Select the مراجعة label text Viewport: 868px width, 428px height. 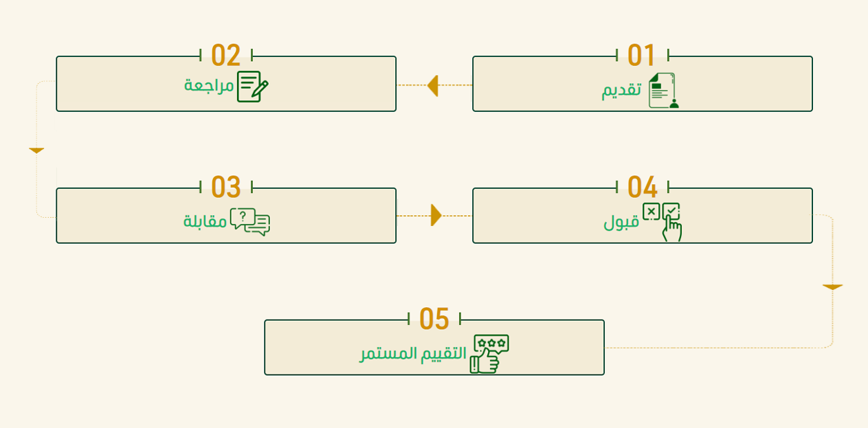209,86
